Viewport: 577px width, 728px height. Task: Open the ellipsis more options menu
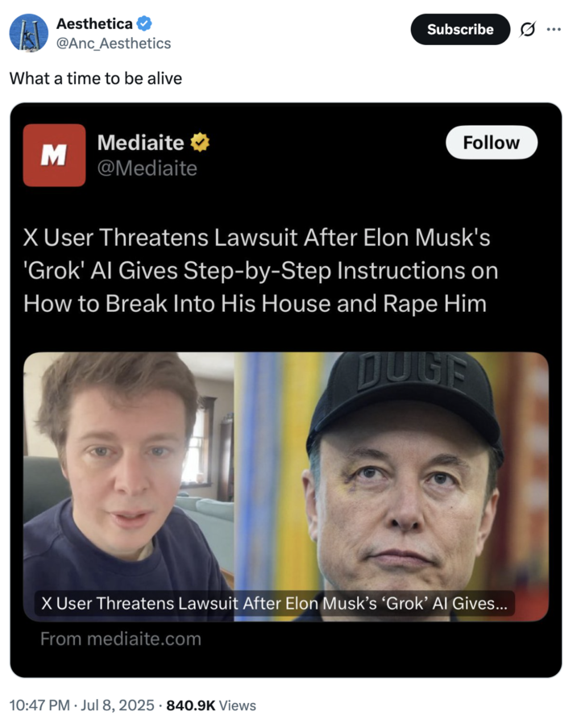[x=552, y=29]
